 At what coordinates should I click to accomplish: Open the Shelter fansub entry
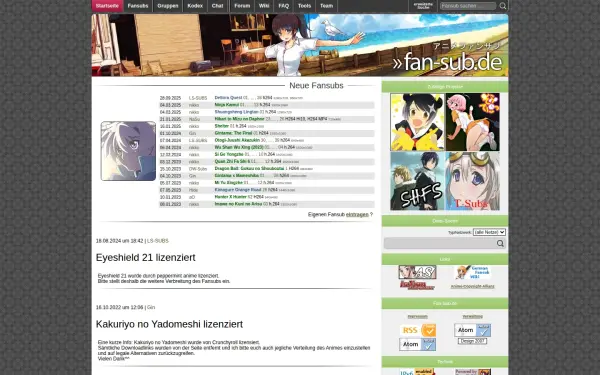click(x=222, y=126)
